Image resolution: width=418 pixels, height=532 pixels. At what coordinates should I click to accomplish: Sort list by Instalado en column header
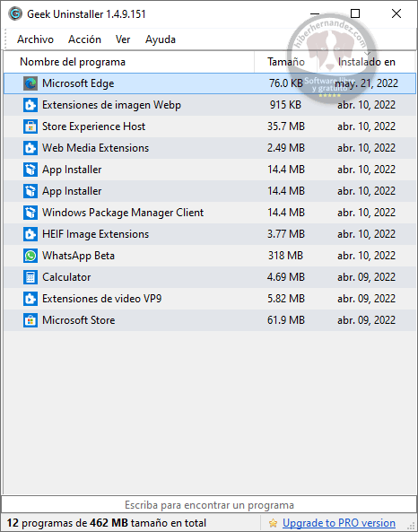point(367,62)
